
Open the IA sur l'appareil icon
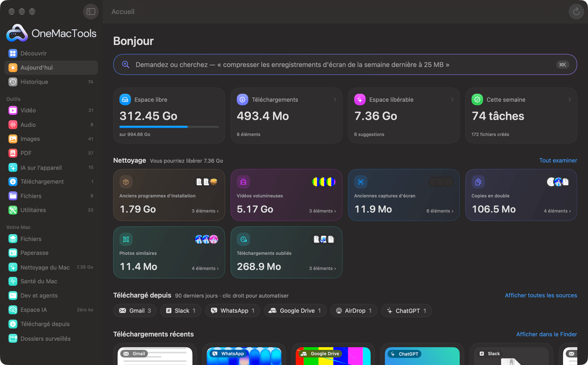point(13,167)
